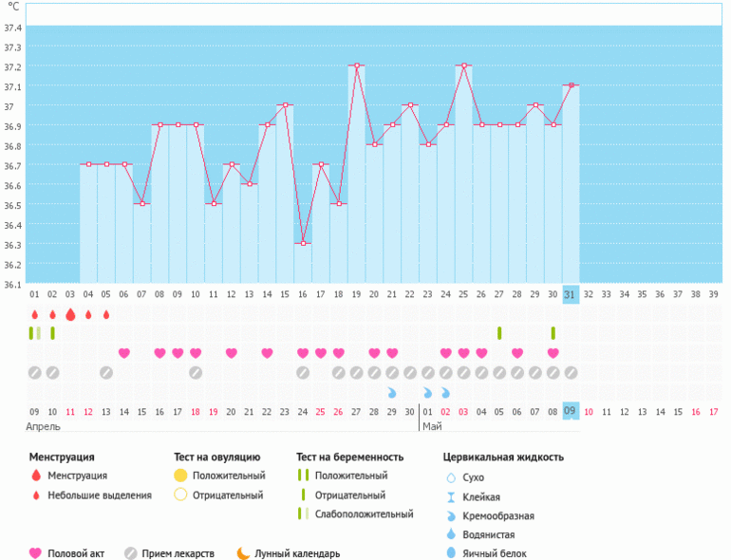Screen dimensions: 731x560
Task: Click the highlighted date 09 in May
Action: (571, 411)
